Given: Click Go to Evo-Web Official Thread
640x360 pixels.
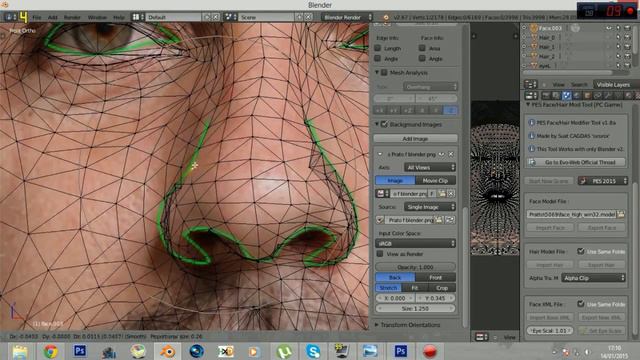Looking at the screenshot, I should tap(576, 162).
